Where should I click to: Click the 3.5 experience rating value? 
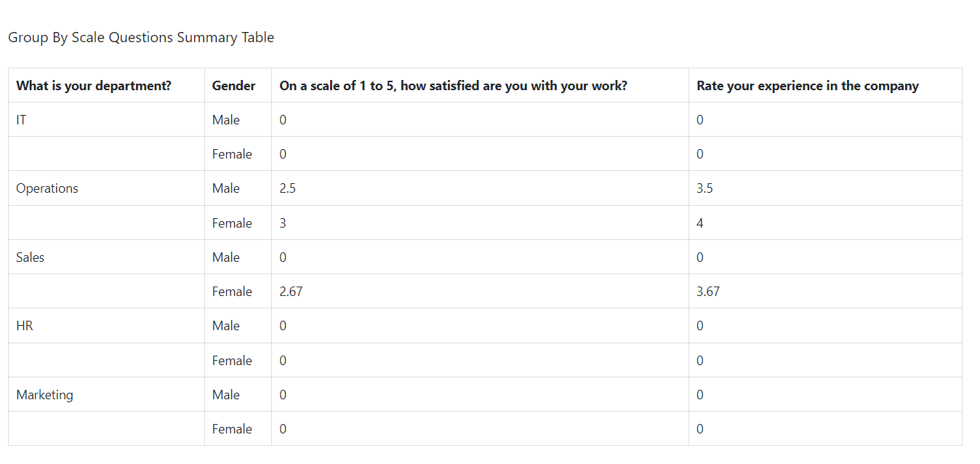pyautogui.click(x=704, y=188)
